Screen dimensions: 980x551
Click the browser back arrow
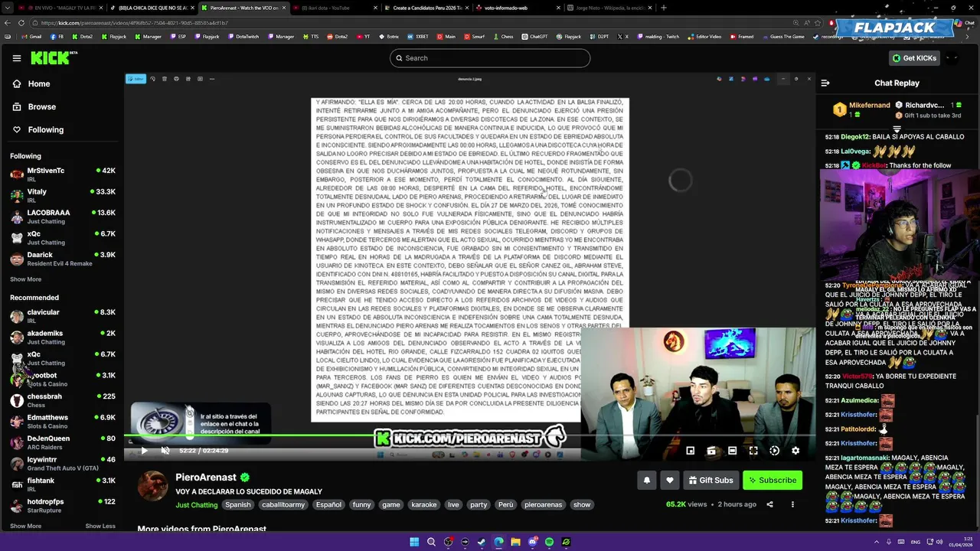(x=7, y=23)
